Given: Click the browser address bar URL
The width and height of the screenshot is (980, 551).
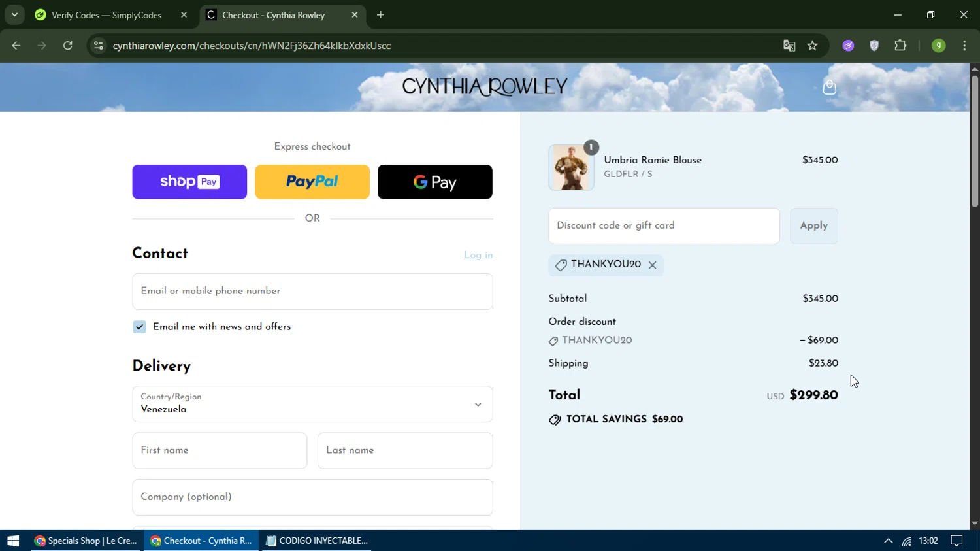Looking at the screenshot, I should click(x=252, y=46).
